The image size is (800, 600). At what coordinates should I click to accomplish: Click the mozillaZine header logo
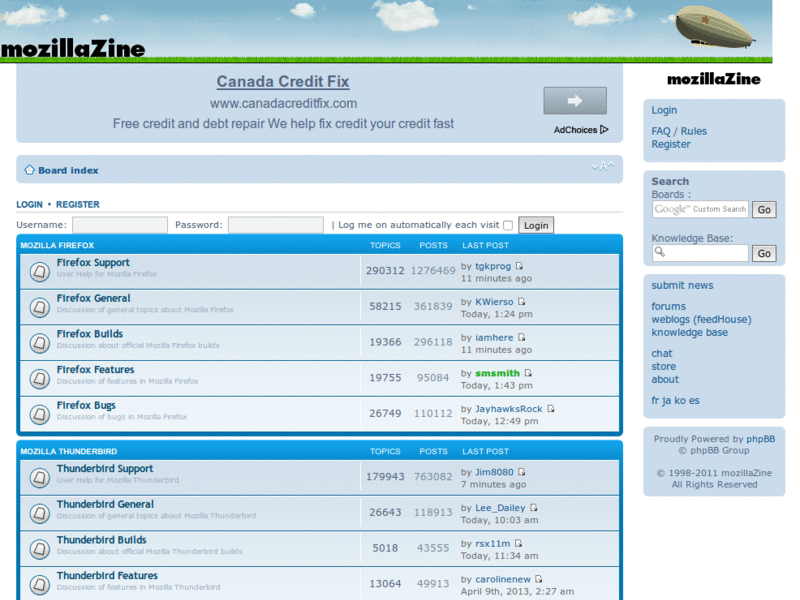point(73,48)
